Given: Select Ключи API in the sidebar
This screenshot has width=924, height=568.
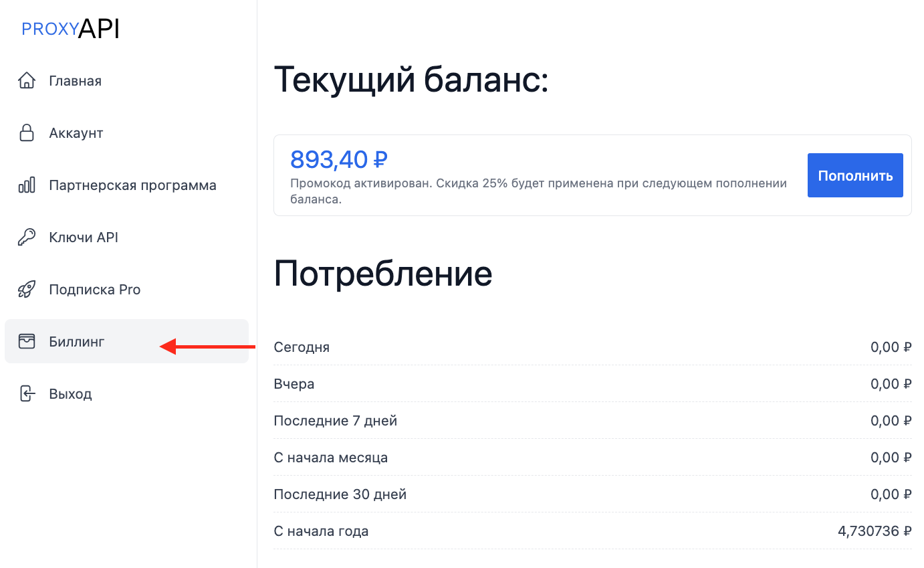Looking at the screenshot, I should (84, 238).
